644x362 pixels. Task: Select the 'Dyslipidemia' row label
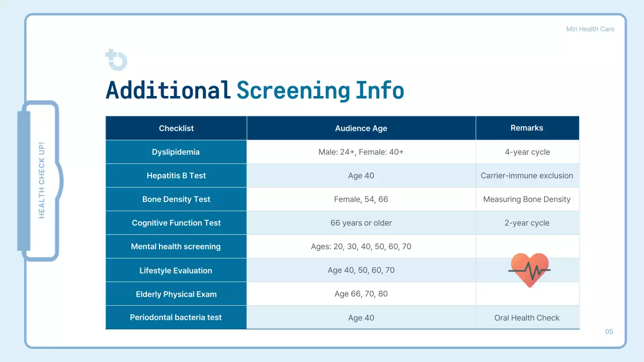tap(176, 152)
